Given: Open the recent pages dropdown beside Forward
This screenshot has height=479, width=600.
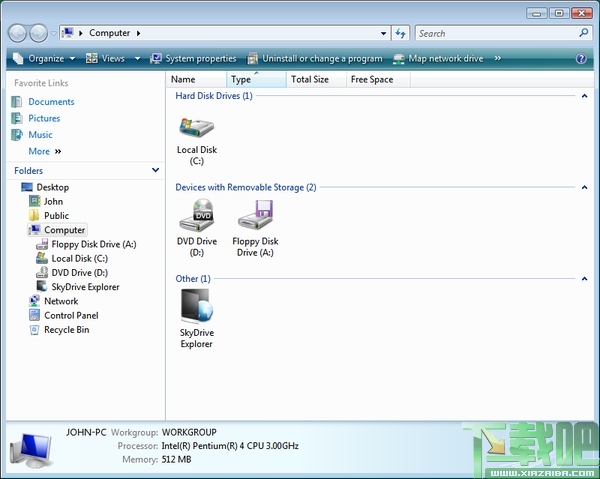Looking at the screenshot, I should pyautogui.click(x=54, y=33).
